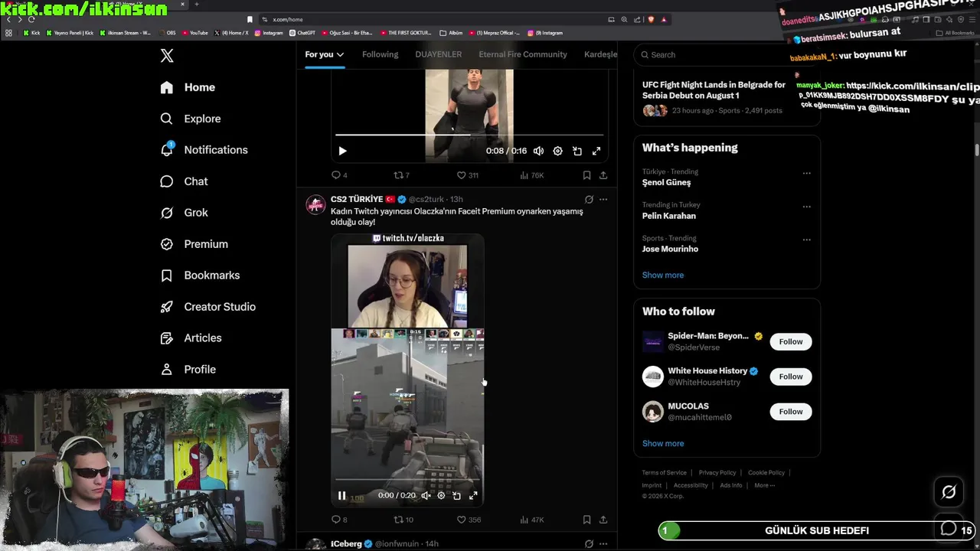Share the CS2 TÜRKİYE post
The height and width of the screenshot is (551, 980).
pos(603,520)
